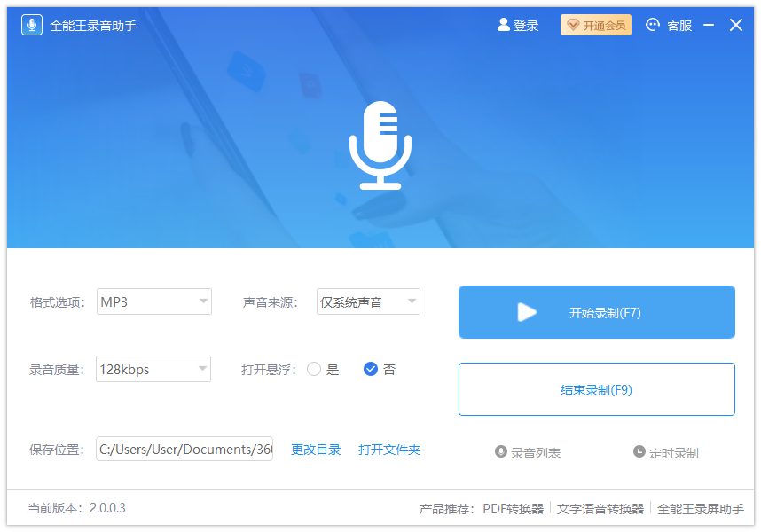Click the 保存位置 save path input field
The image size is (761, 532).
[x=184, y=449]
